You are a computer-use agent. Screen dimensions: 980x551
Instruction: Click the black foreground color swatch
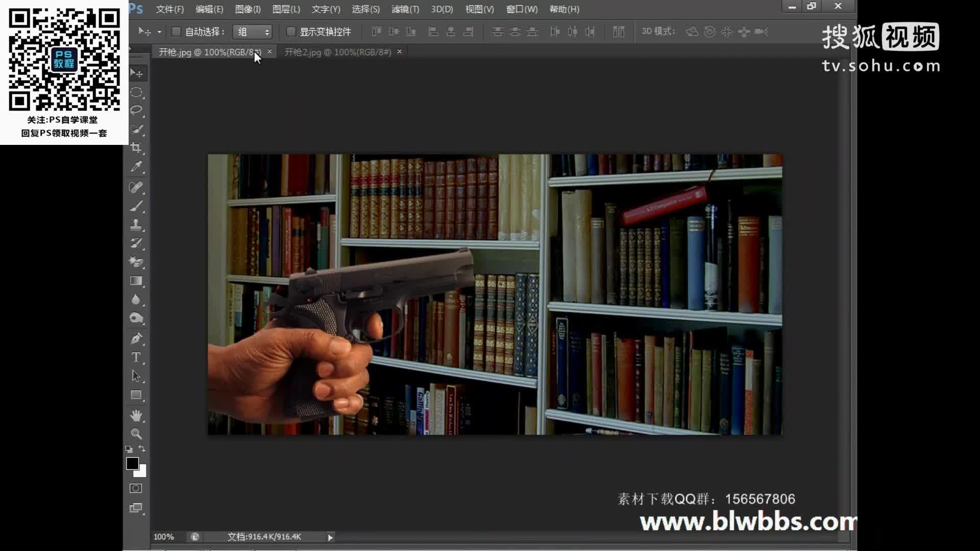[132, 463]
